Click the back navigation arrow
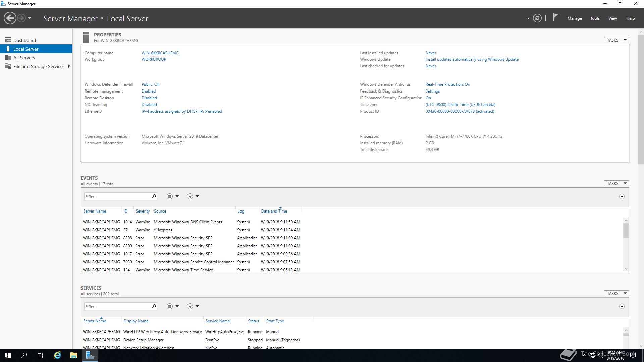Viewport: 644px width, 362px height. click(x=10, y=18)
